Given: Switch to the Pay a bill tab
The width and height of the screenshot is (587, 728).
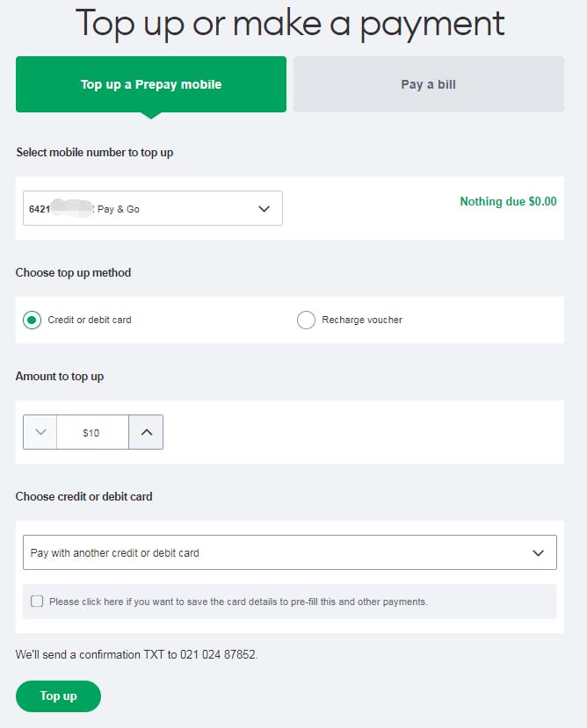Looking at the screenshot, I should (x=428, y=85).
